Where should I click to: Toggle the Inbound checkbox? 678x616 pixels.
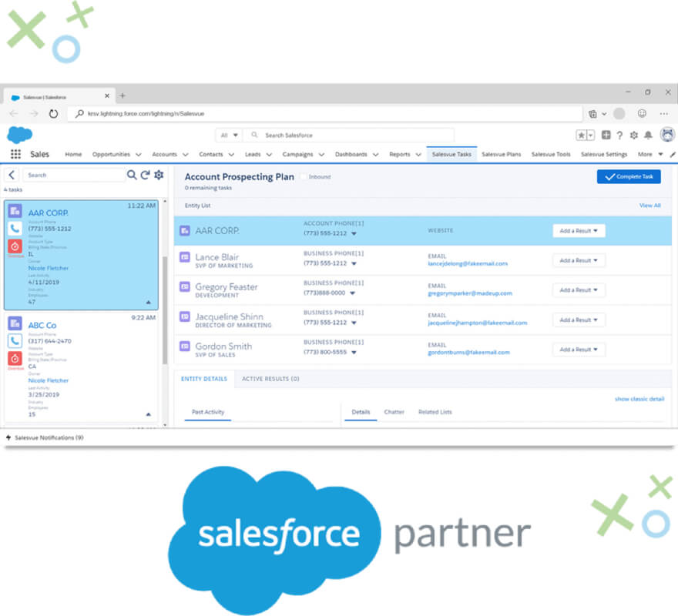304,176
